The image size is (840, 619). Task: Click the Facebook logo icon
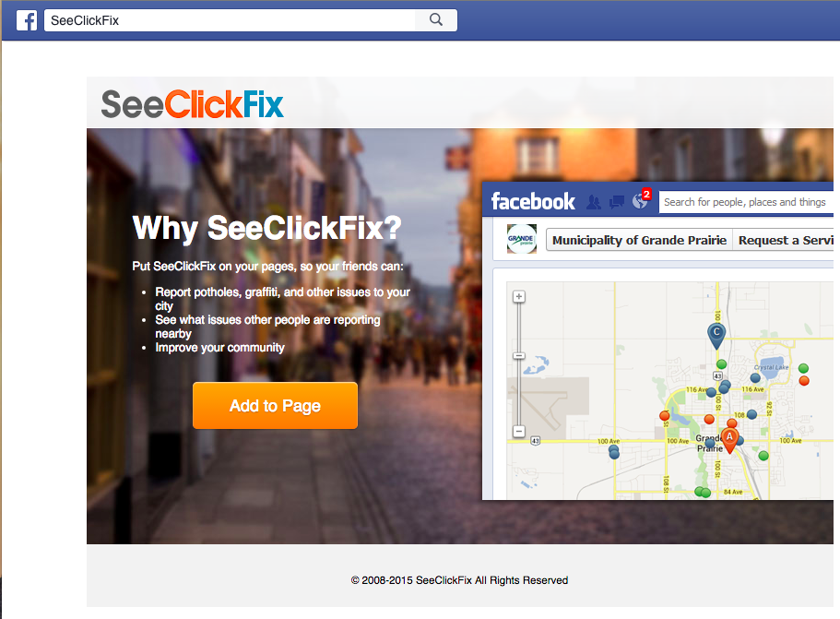(x=26, y=20)
